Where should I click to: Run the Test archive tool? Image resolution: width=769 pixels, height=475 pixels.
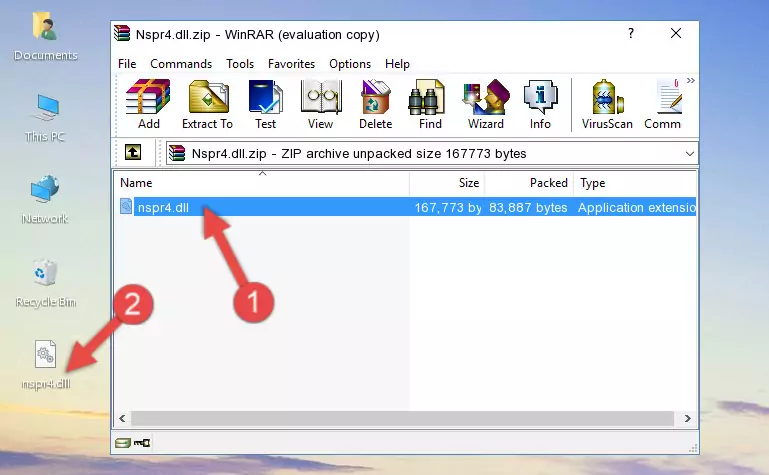265,104
